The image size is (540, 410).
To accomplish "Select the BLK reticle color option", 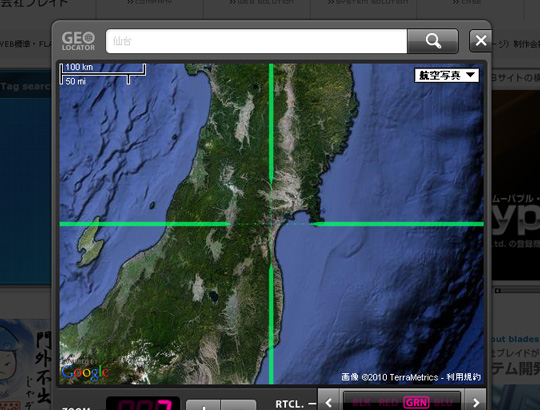I will click(362, 402).
